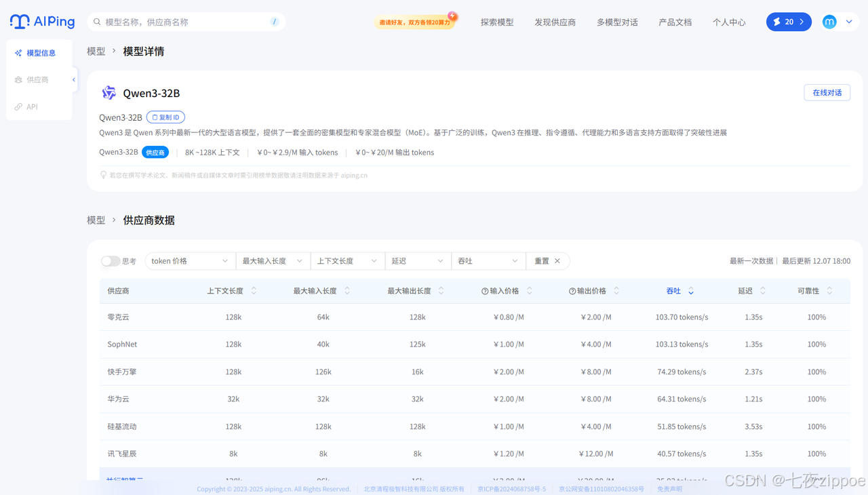Sort by 延迟 column arrows
The width and height of the screenshot is (868, 495).
pos(763,291)
